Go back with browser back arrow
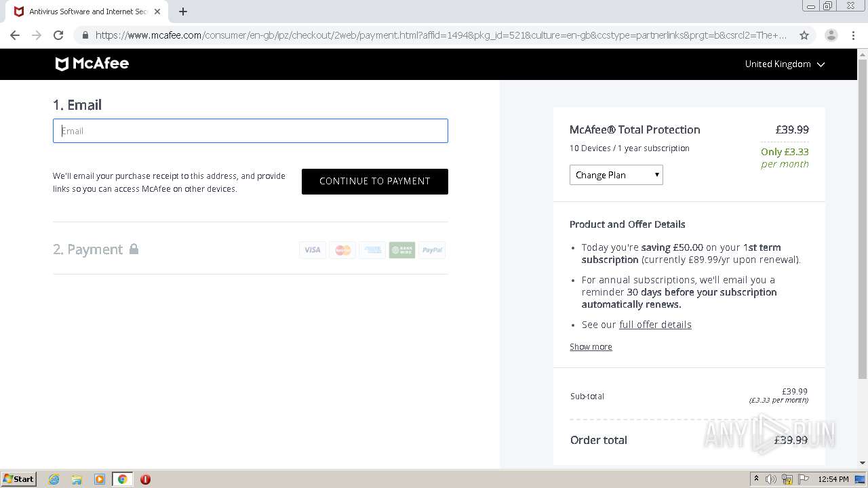This screenshot has height=488, width=868. [x=15, y=35]
